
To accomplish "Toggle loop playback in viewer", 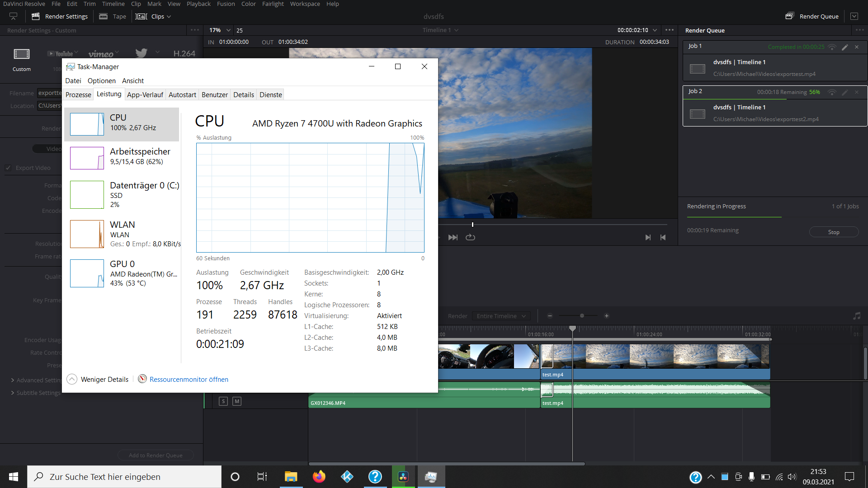I will pyautogui.click(x=470, y=237).
